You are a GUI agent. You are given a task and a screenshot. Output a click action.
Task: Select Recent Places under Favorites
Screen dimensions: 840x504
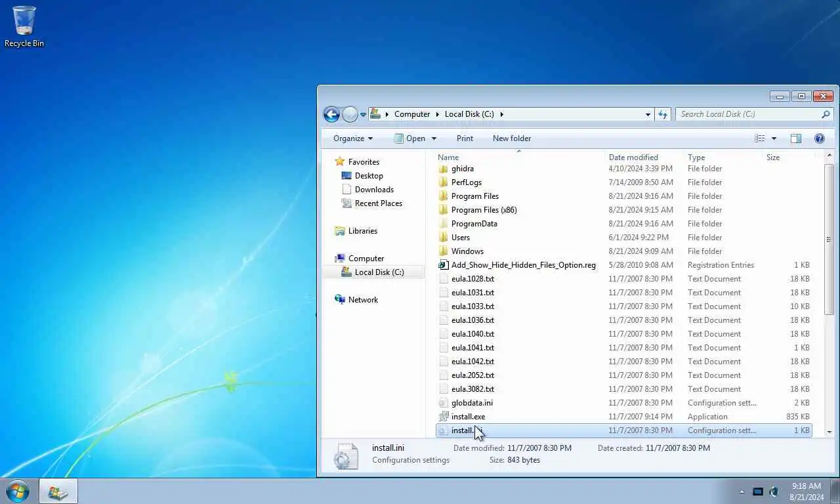(371, 203)
